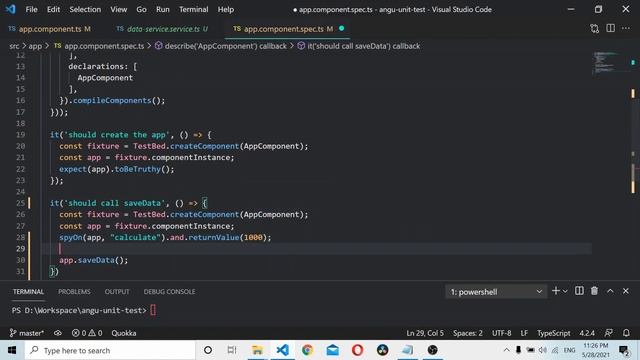
Task: Open changes compare icon in editor toolbar
Action: point(594,29)
